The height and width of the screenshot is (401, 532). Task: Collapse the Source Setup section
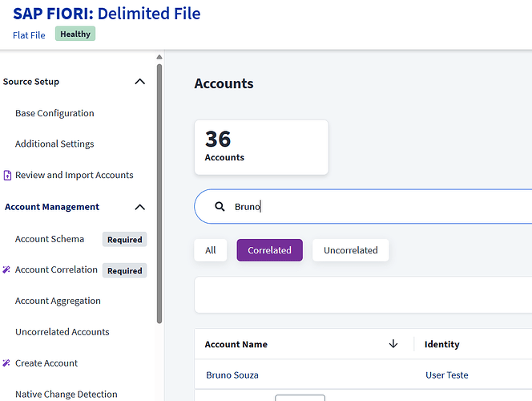(x=140, y=82)
